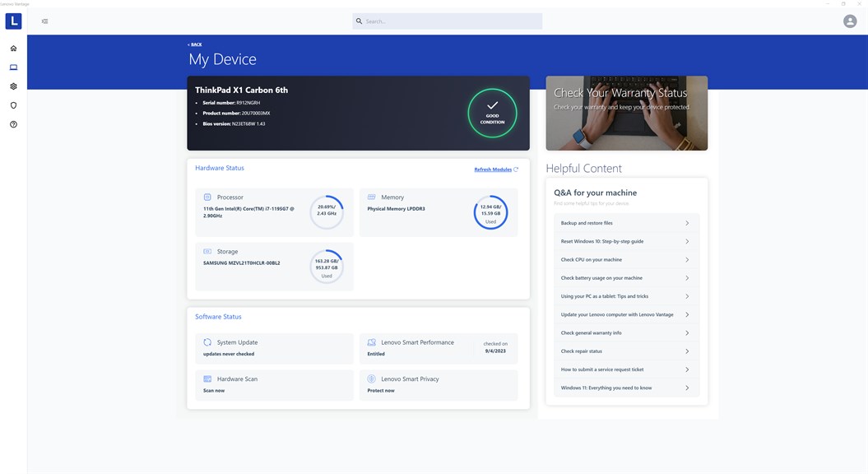Viewport: 868px width, 474px height.
Task: Click the 'checked on 9/4/2023' date text
Action: pos(495,347)
